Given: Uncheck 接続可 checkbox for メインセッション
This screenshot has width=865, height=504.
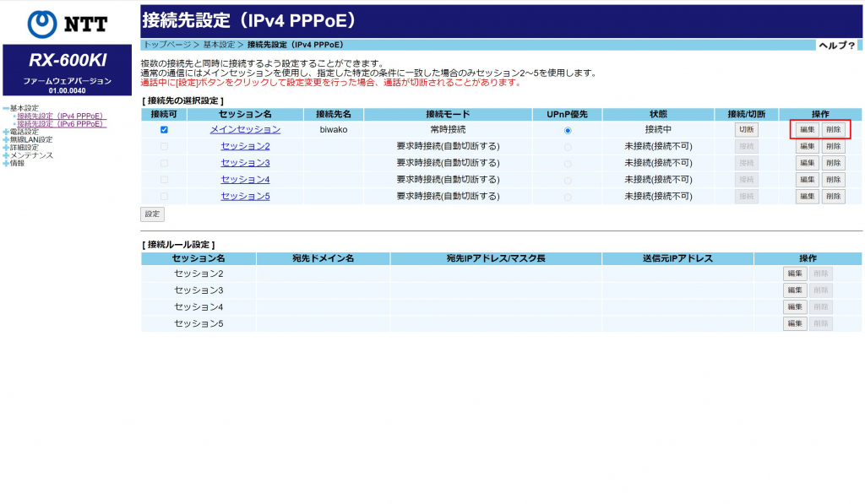Looking at the screenshot, I should coord(164,130).
